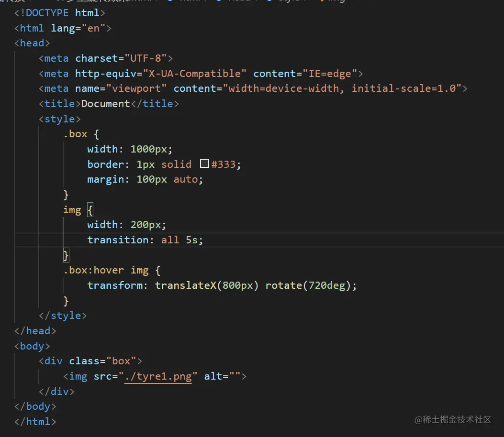The image size is (504, 437).
Task: Click the border property name
Action: coord(105,164)
